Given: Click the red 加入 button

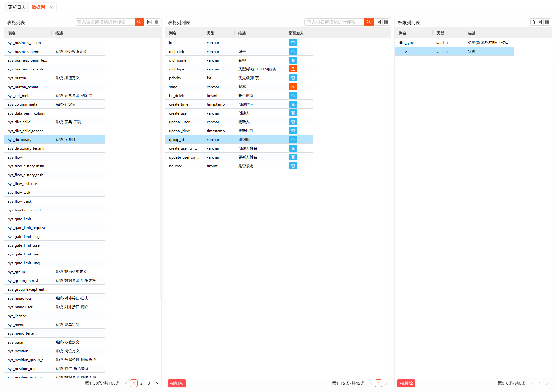Looking at the screenshot, I should point(177,383).
